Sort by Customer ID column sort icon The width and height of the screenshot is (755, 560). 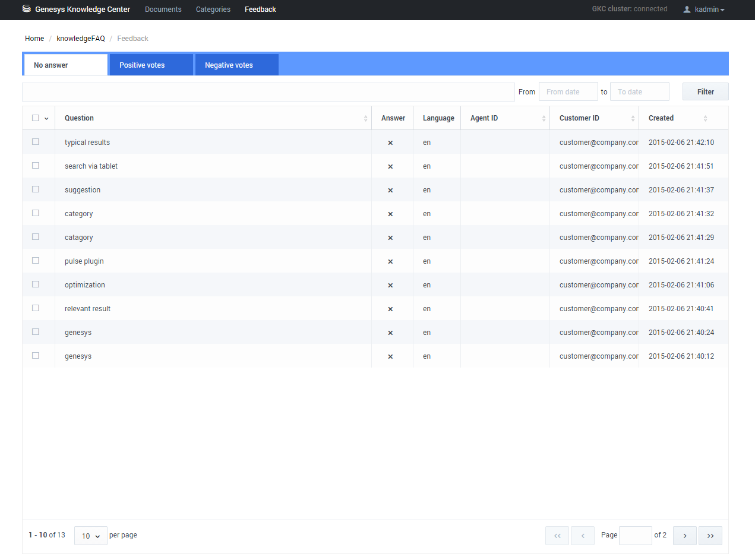(x=633, y=119)
